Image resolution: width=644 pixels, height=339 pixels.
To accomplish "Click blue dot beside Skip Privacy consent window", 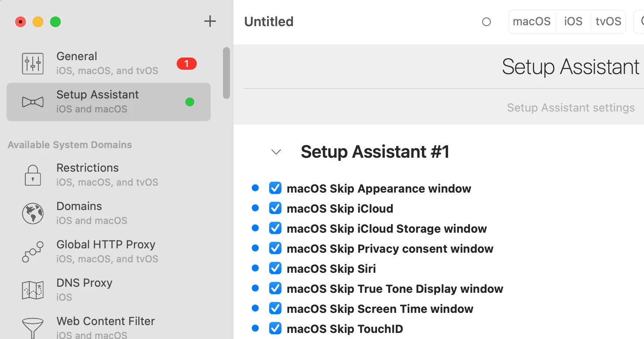I will tap(256, 248).
